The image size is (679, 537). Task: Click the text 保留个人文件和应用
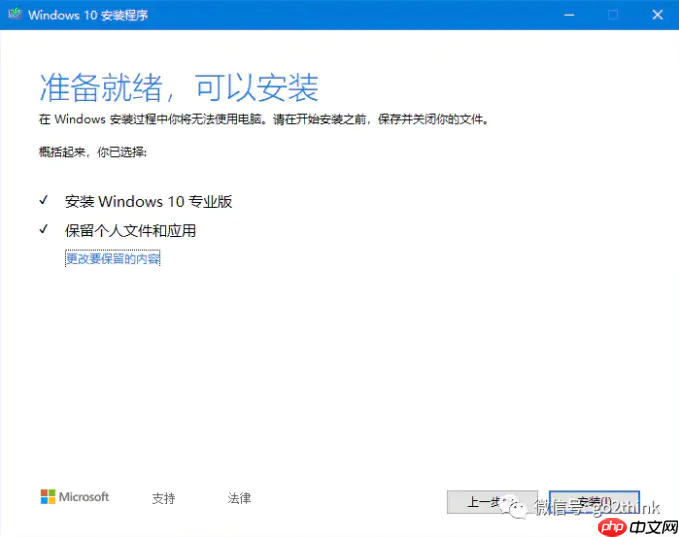click(130, 230)
